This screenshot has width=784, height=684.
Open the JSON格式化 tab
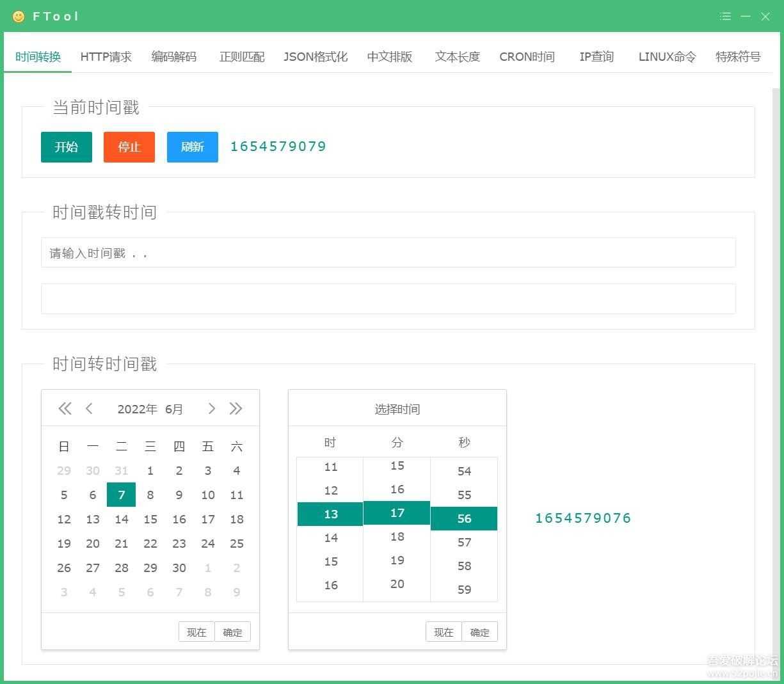[316, 57]
